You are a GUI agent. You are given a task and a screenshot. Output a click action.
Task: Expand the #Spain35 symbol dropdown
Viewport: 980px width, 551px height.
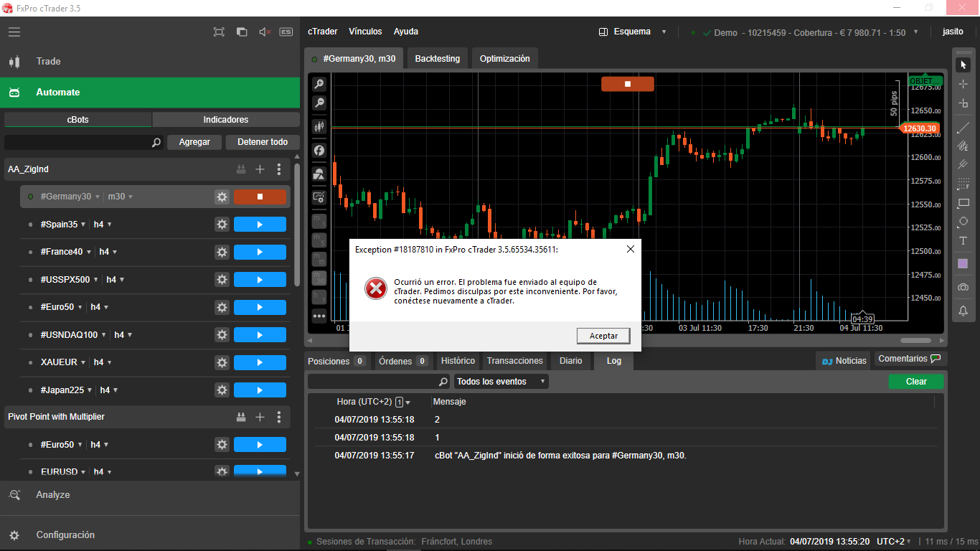[83, 225]
